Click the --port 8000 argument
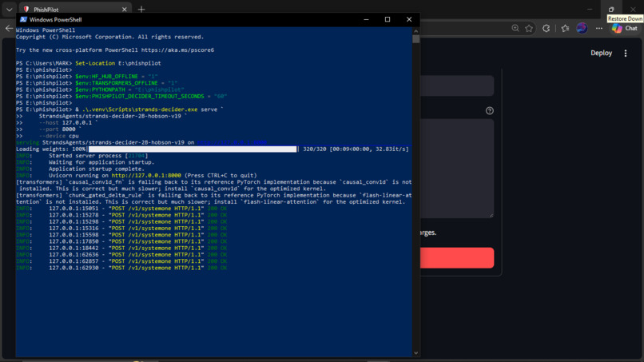644x362 pixels. click(60, 129)
